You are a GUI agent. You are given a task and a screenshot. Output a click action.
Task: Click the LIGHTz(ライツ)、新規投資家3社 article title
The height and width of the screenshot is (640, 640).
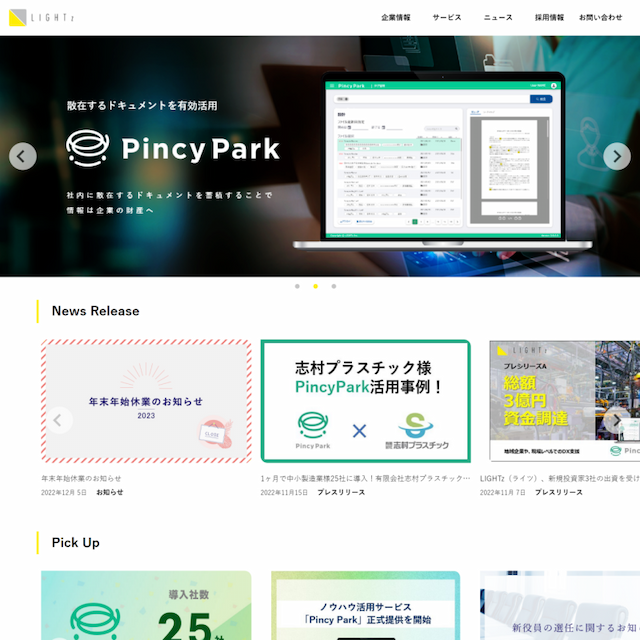tap(560, 478)
